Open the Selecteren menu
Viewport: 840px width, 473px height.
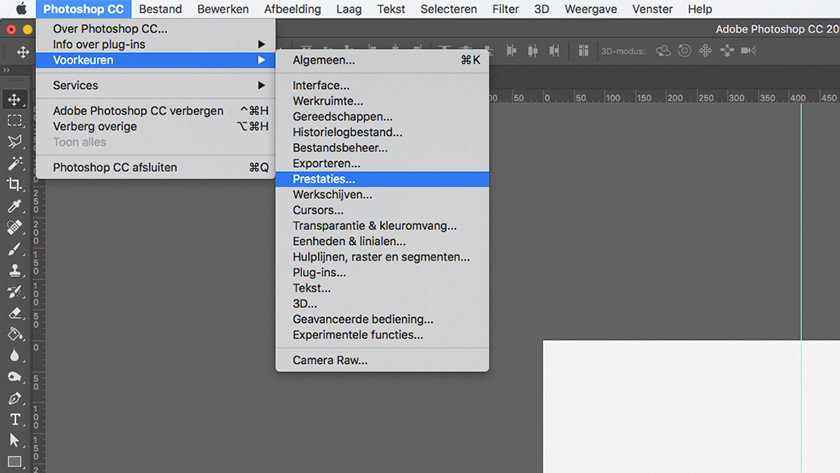449,9
